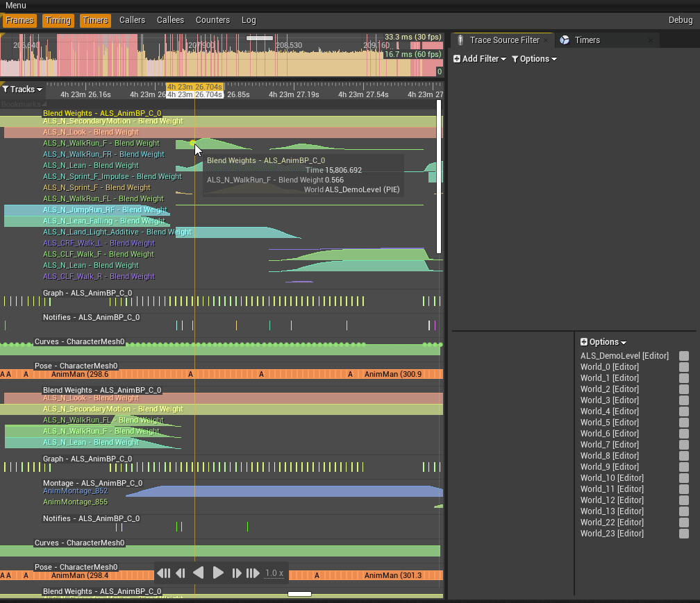Expand the Tracks dropdown menu
700x603 pixels.
22,90
